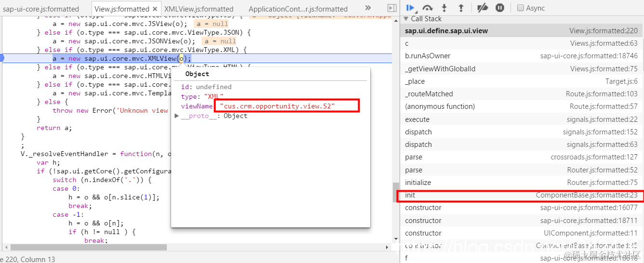The height and width of the screenshot is (263, 644).
Task: Click the vertical scrollbar of code editor
Action: 396,192
